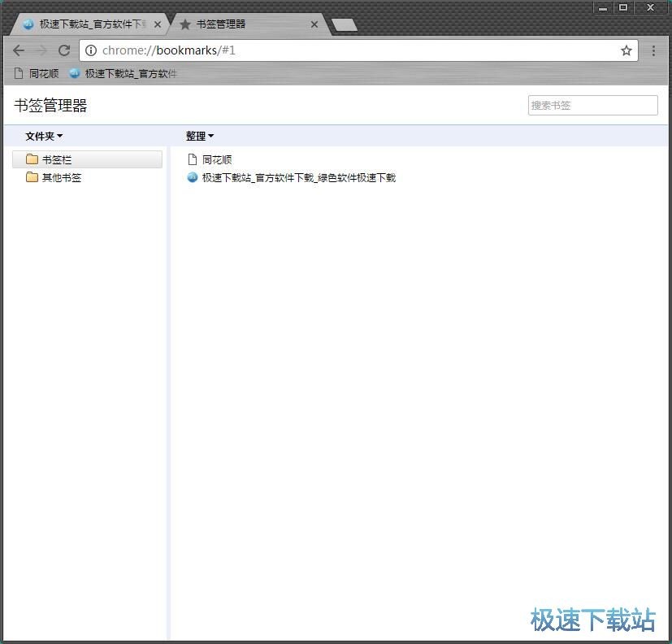This screenshot has width=672, height=644.
Task: Bookmark this page with the star icon
Action: 626,50
